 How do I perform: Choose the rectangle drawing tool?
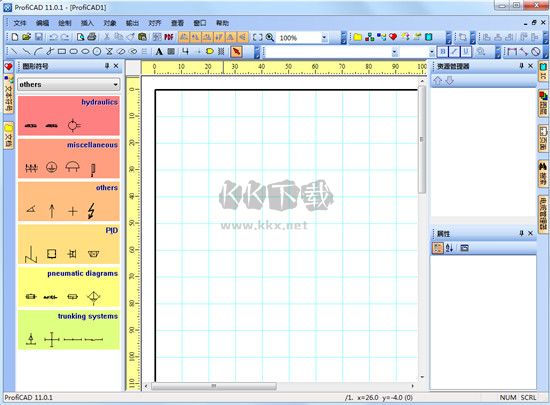62,52
